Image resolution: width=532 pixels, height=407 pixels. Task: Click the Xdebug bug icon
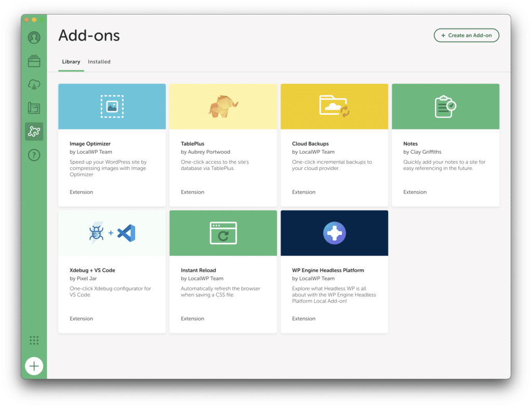pos(96,233)
